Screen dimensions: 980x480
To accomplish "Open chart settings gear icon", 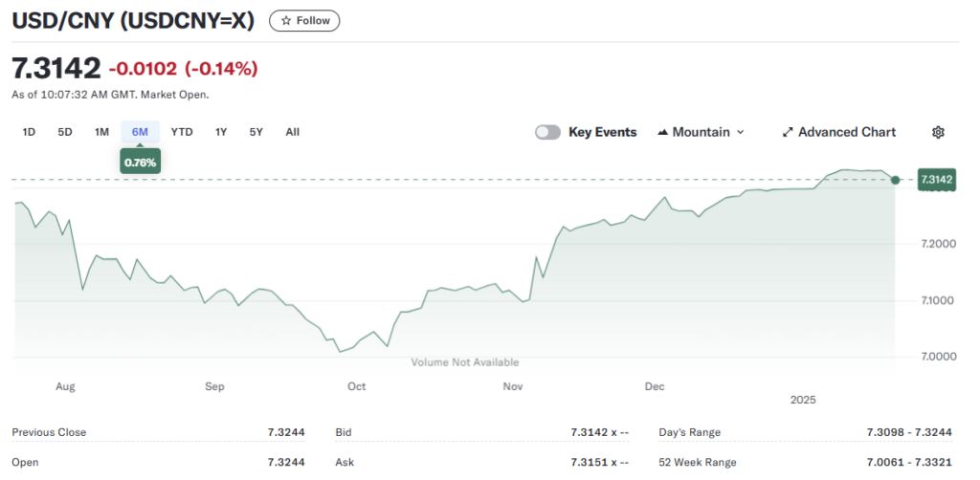I will point(938,132).
